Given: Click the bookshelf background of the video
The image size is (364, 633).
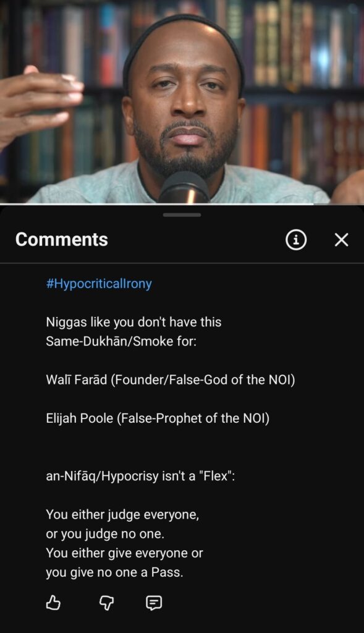Looking at the screenshot, I should click(x=298, y=81).
